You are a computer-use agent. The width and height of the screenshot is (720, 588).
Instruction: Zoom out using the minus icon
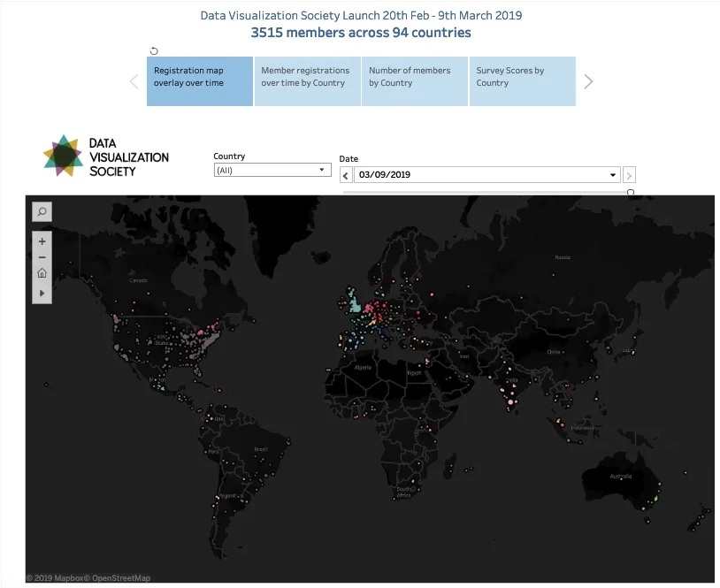pyautogui.click(x=41, y=256)
